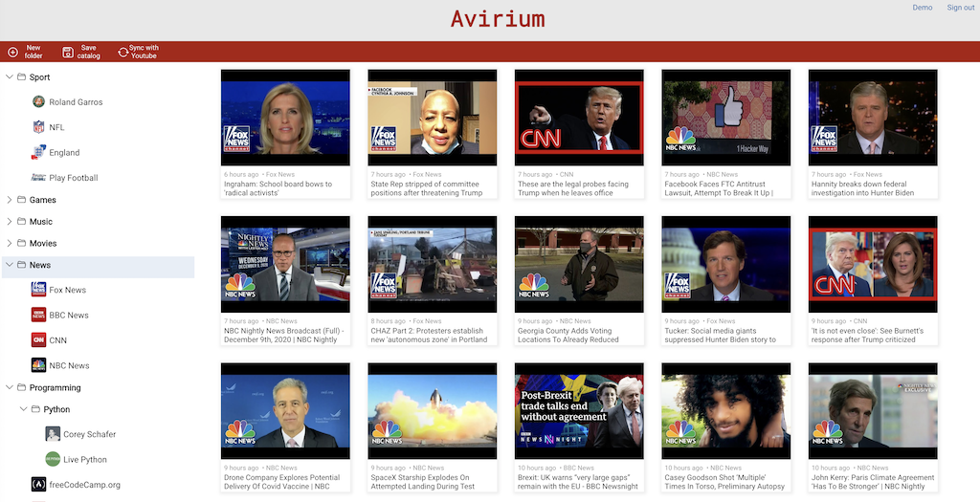Viewport: 980px width, 502px height.
Task: Click the New folder plus icon
Action: pyautogui.click(x=12, y=53)
